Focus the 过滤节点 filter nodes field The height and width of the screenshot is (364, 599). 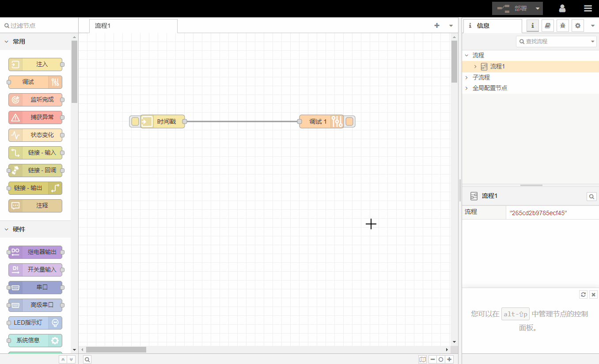tap(39, 26)
